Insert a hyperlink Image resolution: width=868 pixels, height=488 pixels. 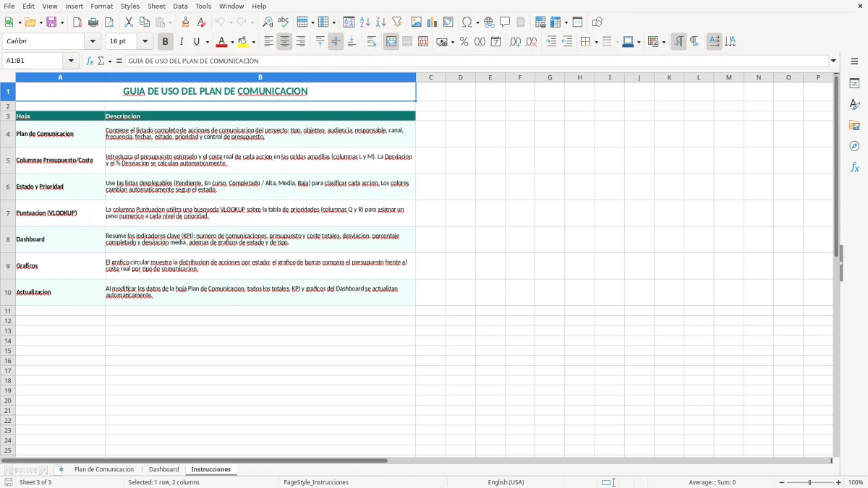pyautogui.click(x=490, y=22)
